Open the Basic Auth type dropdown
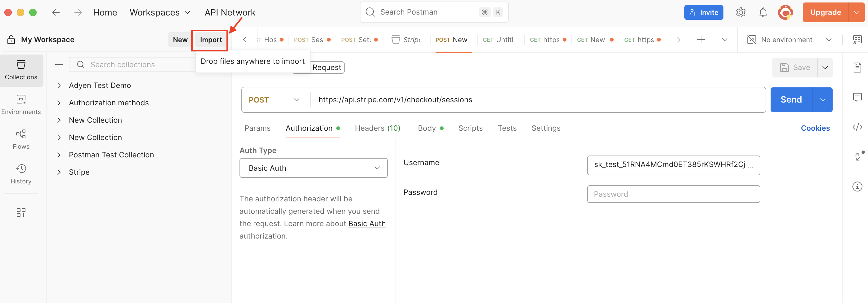 [313, 168]
